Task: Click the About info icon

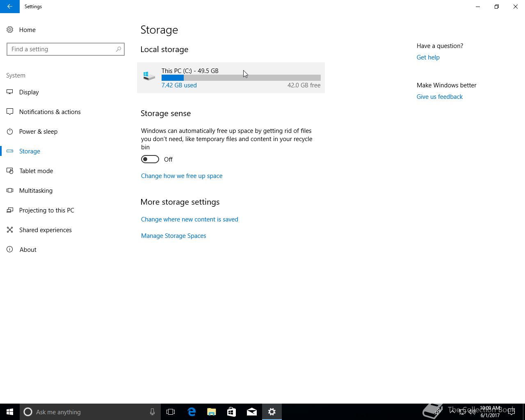Action: [10, 249]
